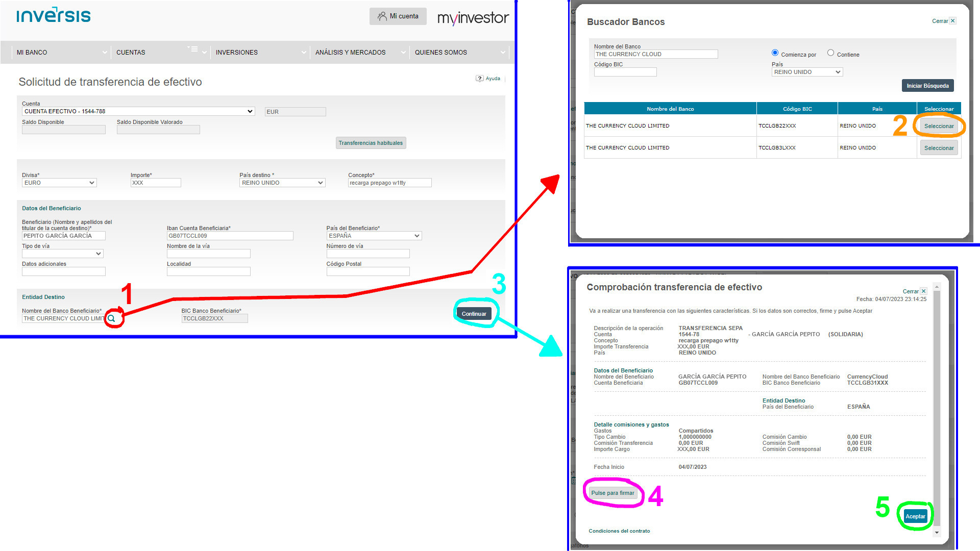The width and height of the screenshot is (980, 551).
Task: Click the BIC Banco Beneficiario field
Action: pyautogui.click(x=214, y=318)
